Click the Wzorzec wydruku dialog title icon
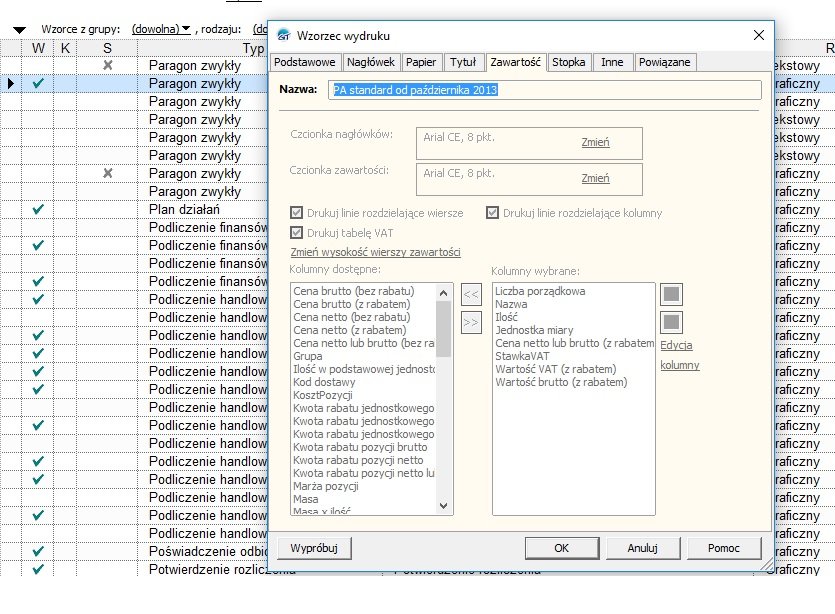Viewport: 835px width, 614px height. tap(284, 36)
